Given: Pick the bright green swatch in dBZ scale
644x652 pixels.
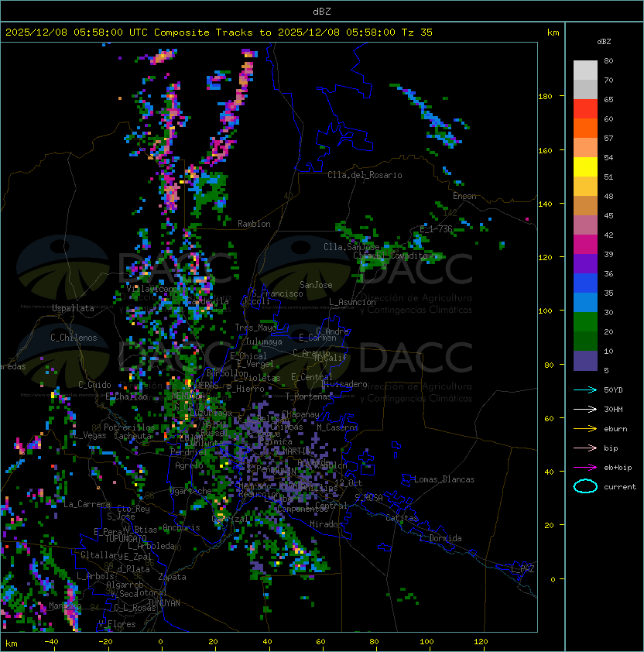Looking at the screenshot, I should [585, 322].
